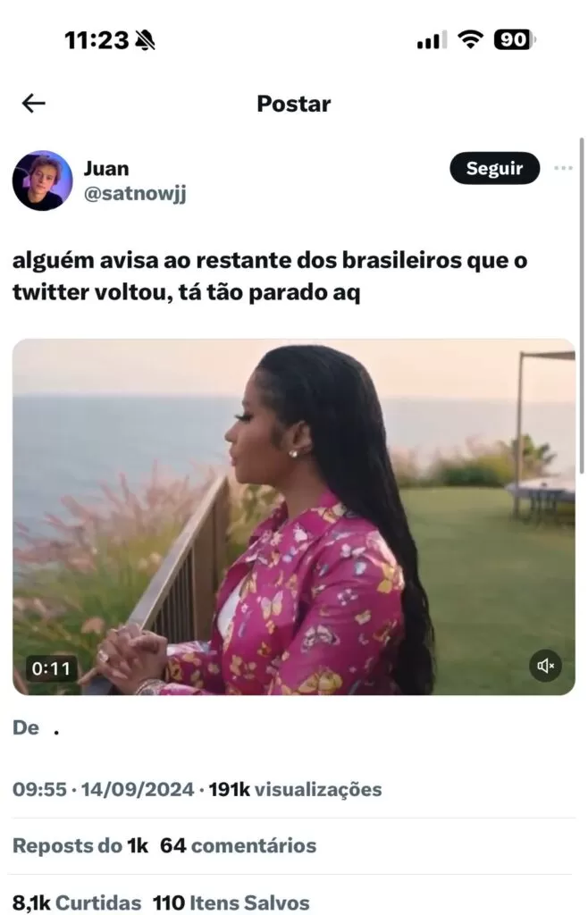The image size is (588, 915).
Task: Unmute the video with the speaker icon
Action: pyautogui.click(x=545, y=666)
